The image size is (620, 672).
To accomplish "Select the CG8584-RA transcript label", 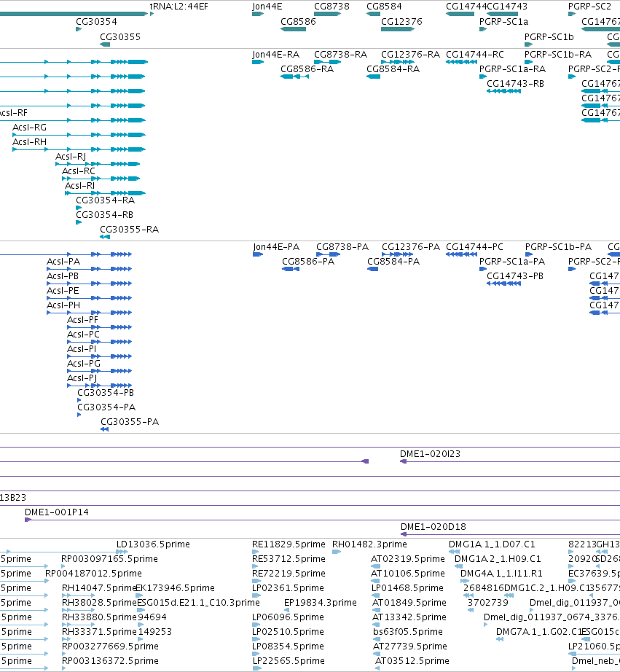I will pos(393,69).
